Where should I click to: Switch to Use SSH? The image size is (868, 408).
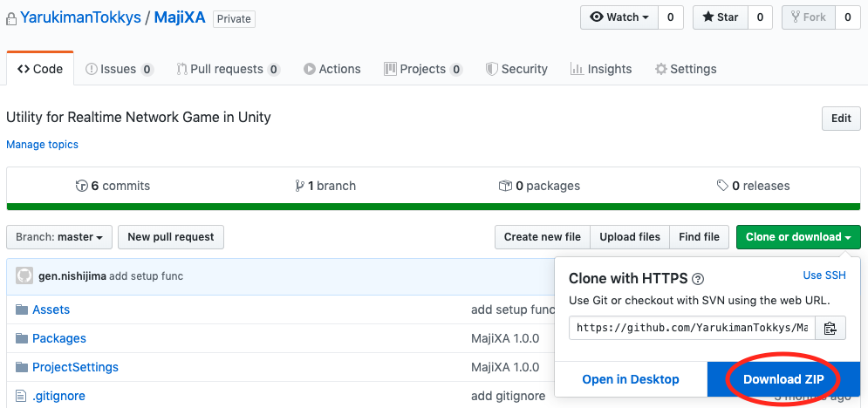[824, 275]
